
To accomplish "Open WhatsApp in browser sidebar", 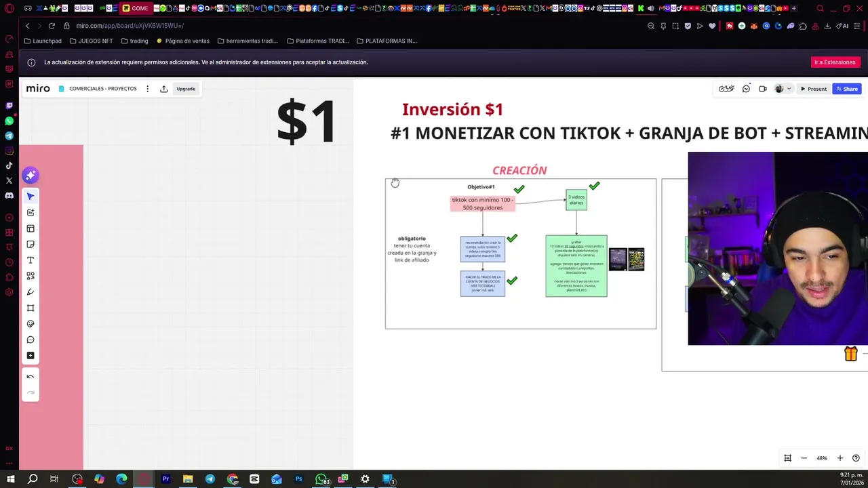I will (x=9, y=121).
